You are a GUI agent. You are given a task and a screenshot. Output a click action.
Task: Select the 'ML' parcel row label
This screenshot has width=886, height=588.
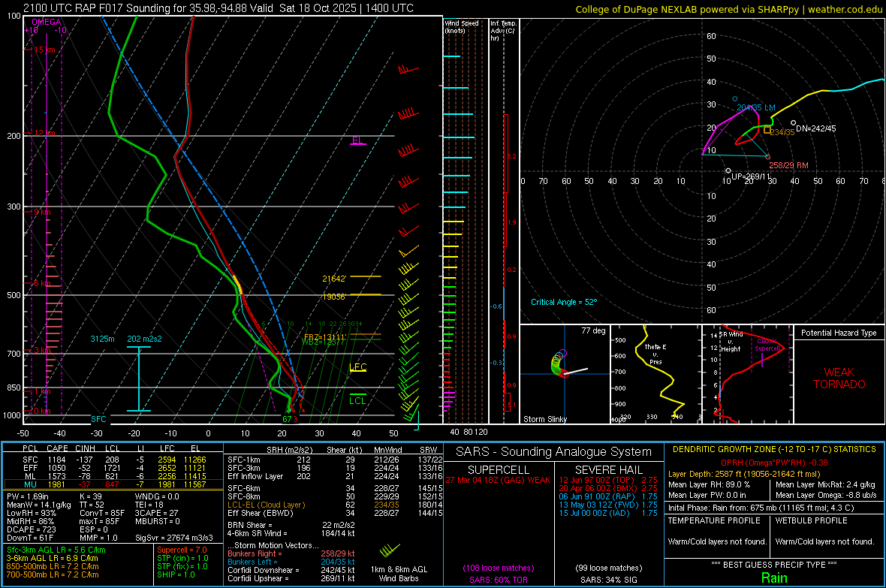click(x=30, y=476)
